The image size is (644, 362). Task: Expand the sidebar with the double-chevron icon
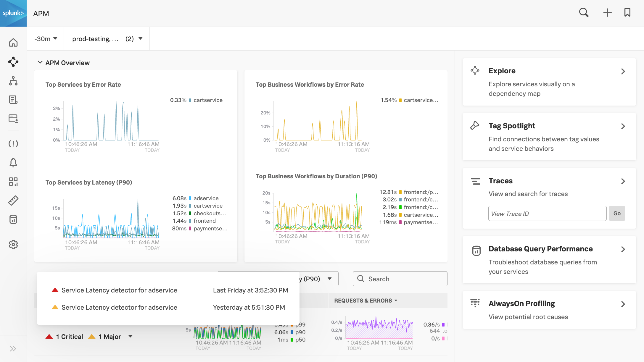click(x=13, y=349)
